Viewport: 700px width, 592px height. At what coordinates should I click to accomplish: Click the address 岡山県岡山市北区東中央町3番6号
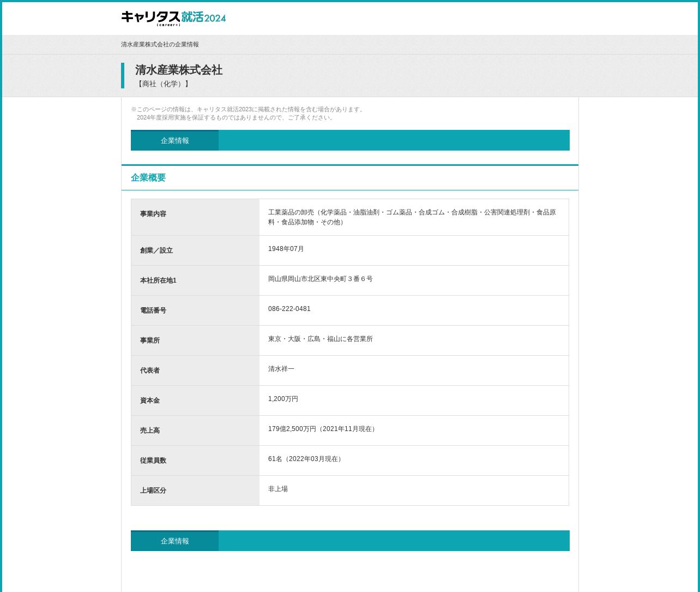[321, 279]
